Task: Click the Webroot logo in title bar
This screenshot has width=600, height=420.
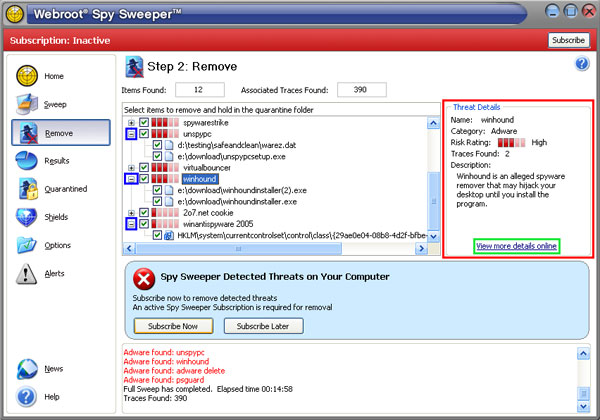Action: (15, 14)
